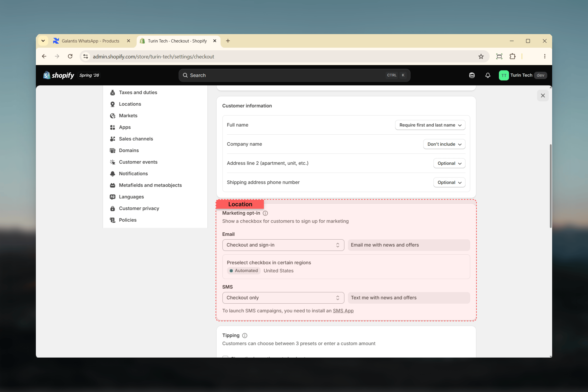Click the Languages icon
The image size is (588, 392).
click(x=113, y=197)
